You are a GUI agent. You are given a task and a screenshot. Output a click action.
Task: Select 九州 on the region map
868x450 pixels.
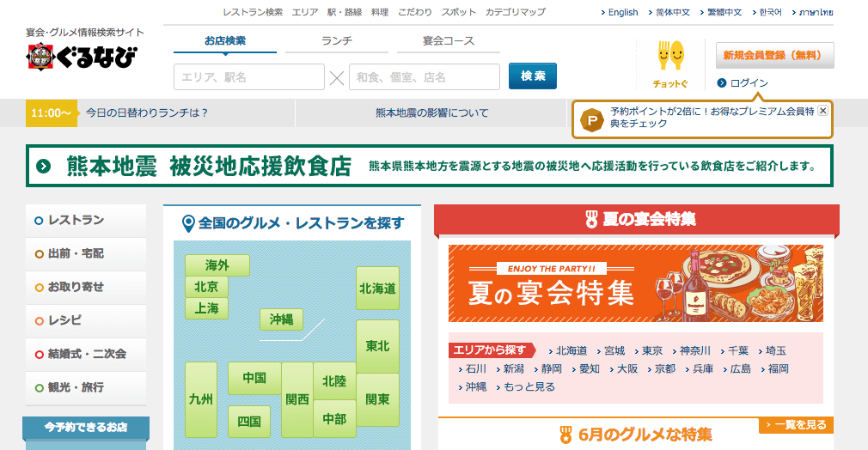click(x=201, y=399)
